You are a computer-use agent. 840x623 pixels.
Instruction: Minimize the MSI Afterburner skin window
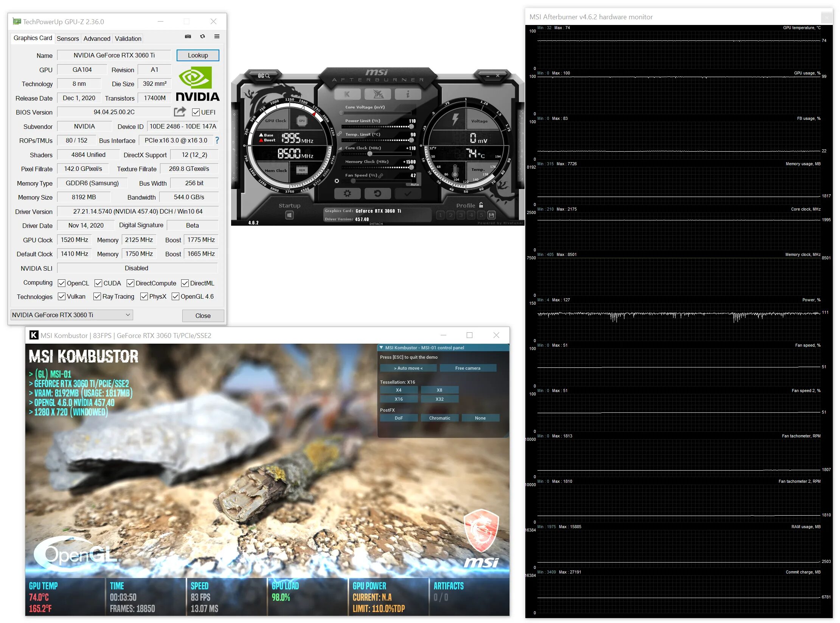(488, 76)
